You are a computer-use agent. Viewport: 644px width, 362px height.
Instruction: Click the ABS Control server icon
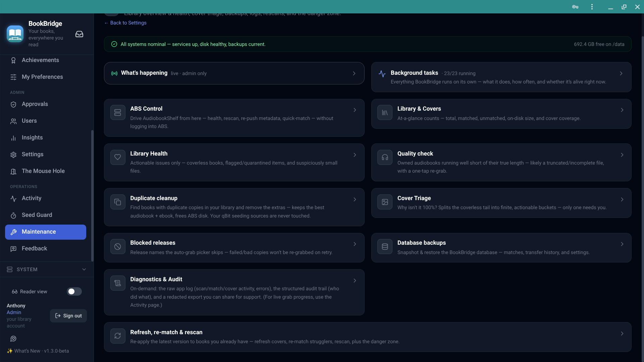click(x=118, y=112)
